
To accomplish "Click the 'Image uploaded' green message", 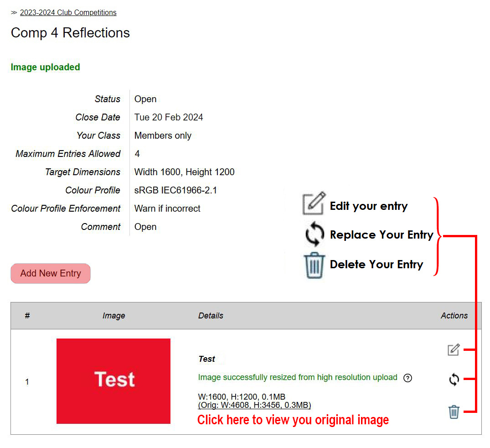I will 45,67.
